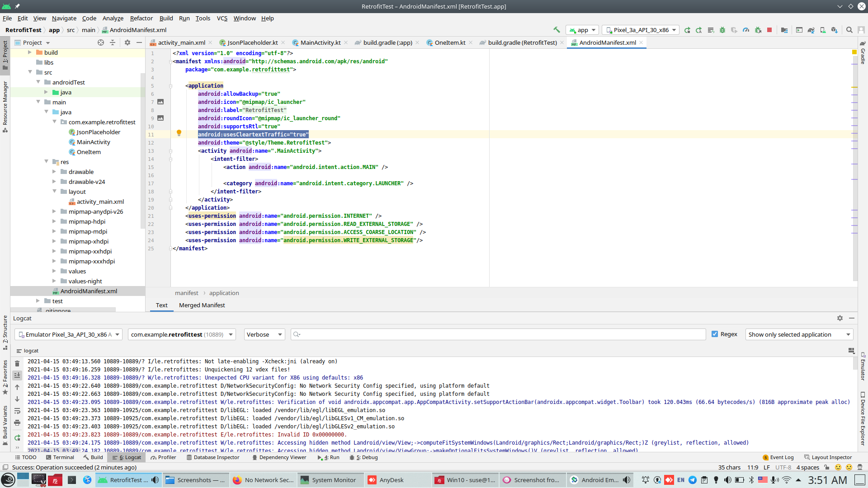Clear logcat with the trash icon
The width and height of the screenshot is (868, 488).
click(x=17, y=364)
